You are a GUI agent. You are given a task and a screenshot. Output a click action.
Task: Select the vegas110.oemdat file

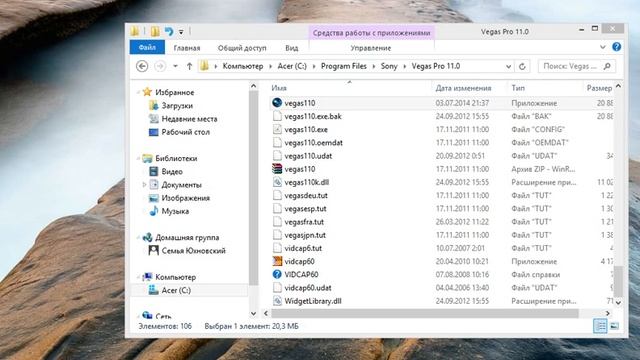point(313,142)
